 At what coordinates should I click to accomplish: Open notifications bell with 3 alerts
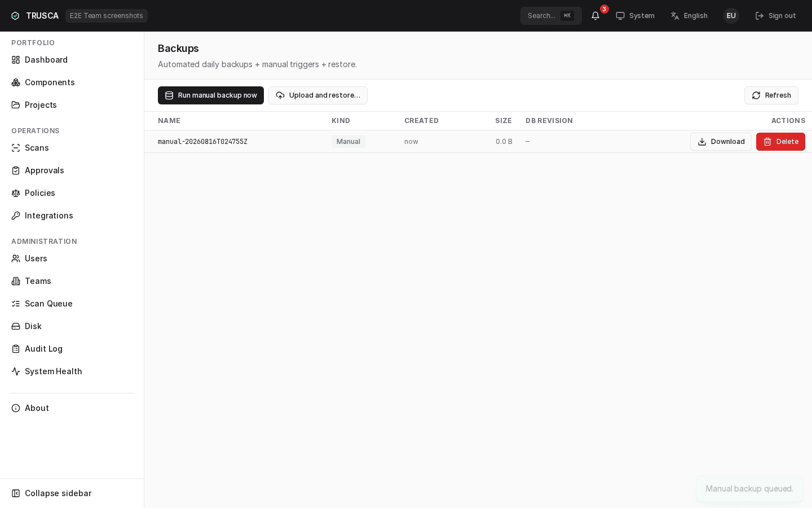pyautogui.click(x=595, y=16)
